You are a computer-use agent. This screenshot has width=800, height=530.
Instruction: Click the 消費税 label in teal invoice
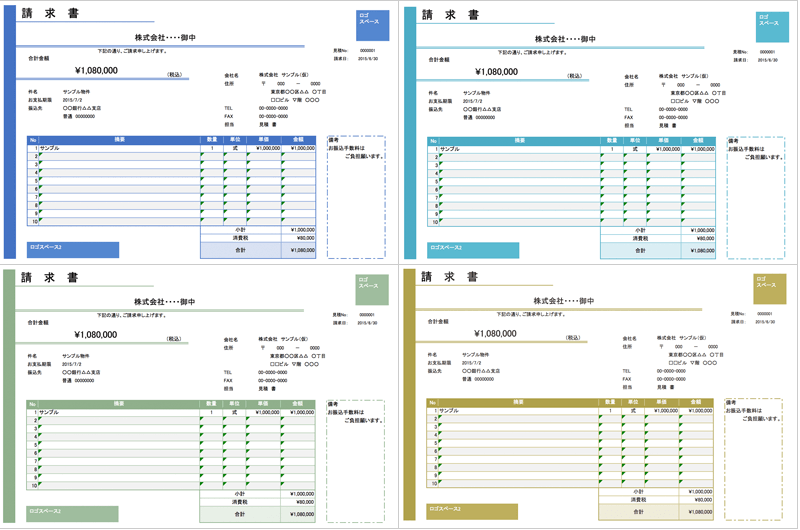640,239
